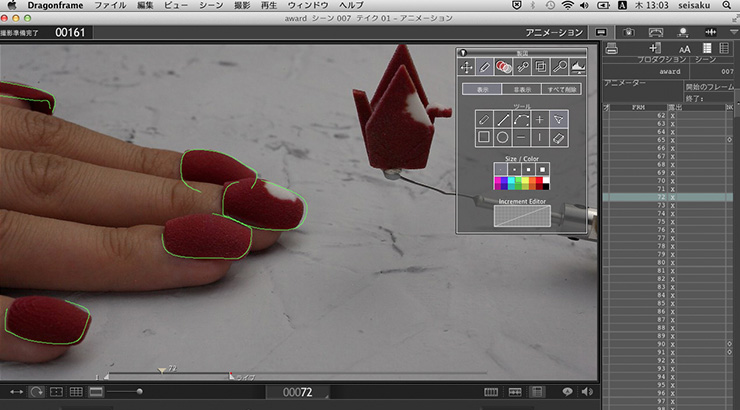The width and height of the screenshot is (740, 410).
Task: Pick the eraser tool in the drawing tools
Action: pyautogui.click(x=558, y=138)
